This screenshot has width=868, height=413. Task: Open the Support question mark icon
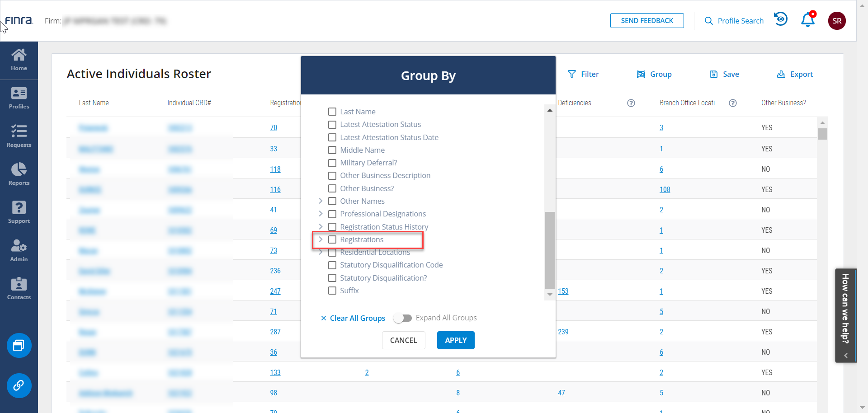[x=19, y=208]
